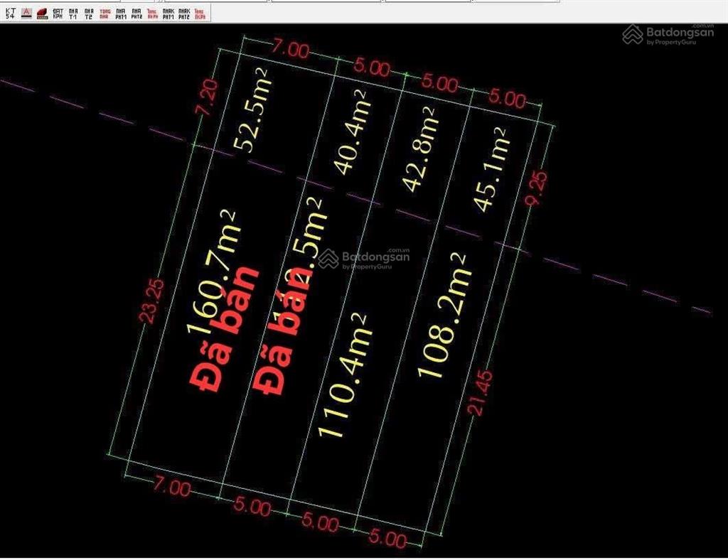Click the red TONG NHA toolbar button
This screenshot has height=560, width=728.
[105, 13]
